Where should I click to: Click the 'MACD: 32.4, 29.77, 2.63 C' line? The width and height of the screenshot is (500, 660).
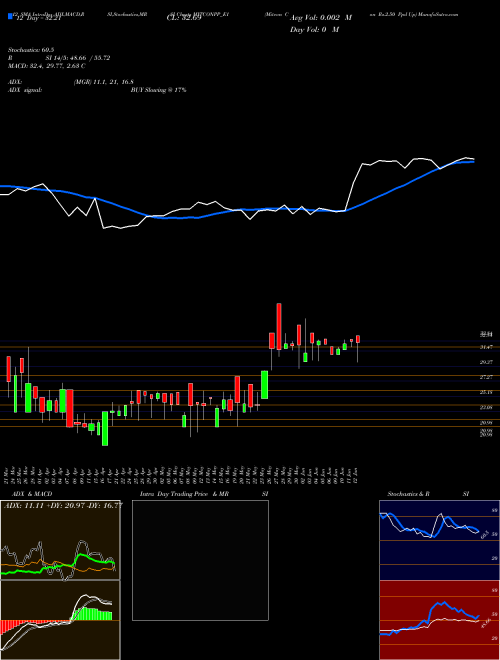pyautogui.click(x=47, y=66)
